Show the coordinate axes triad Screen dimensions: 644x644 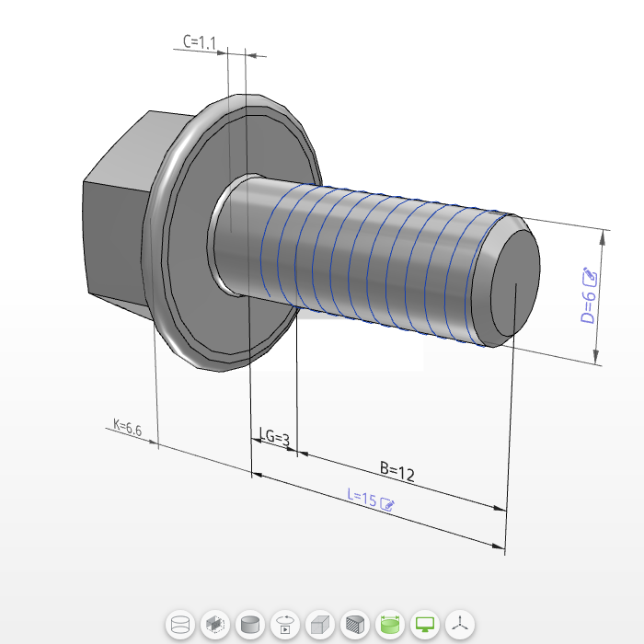click(x=460, y=625)
